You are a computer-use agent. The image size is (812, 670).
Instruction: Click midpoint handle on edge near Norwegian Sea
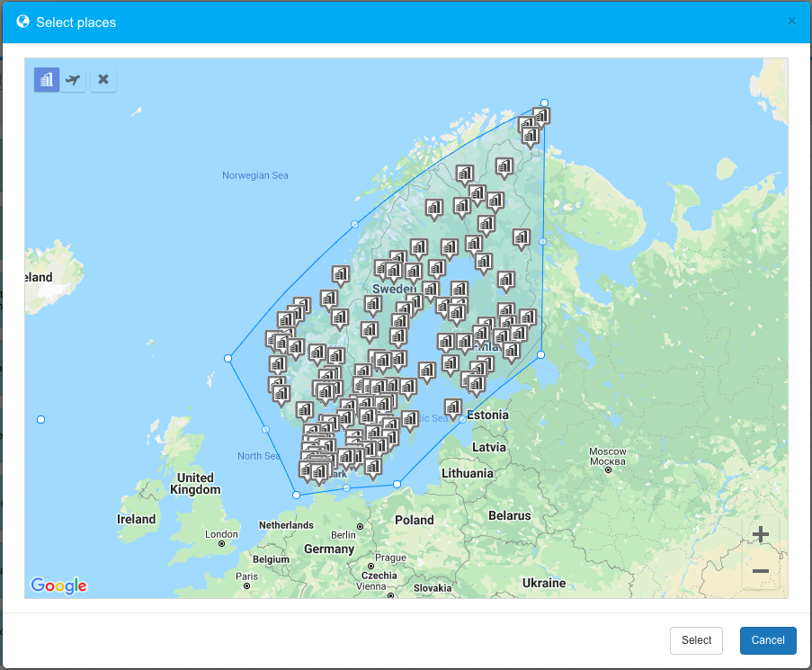click(354, 224)
